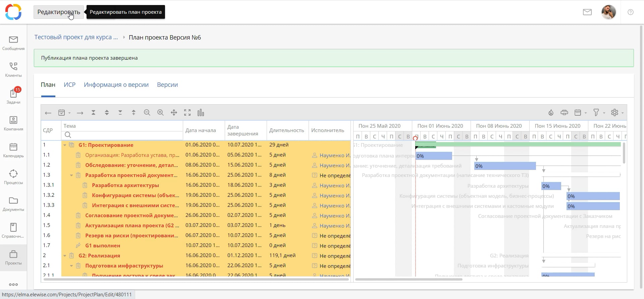Open the Разработка архитектуры task
The image size is (644, 299).
(x=125, y=185)
